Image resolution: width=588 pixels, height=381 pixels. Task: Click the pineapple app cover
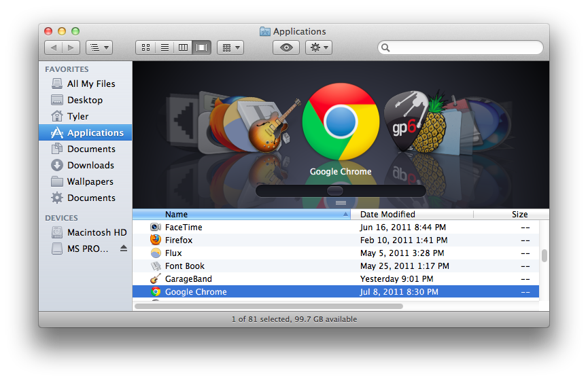pyautogui.click(x=432, y=124)
